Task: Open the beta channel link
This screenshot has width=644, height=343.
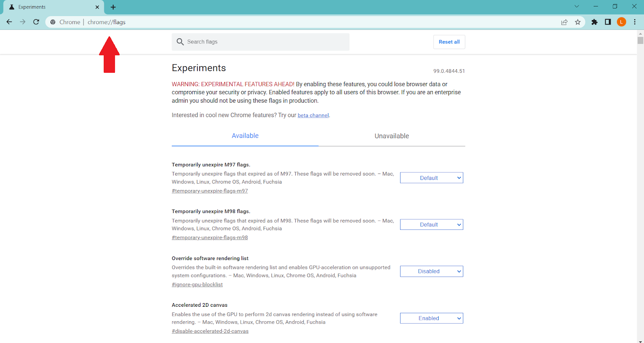Action: coord(313,116)
